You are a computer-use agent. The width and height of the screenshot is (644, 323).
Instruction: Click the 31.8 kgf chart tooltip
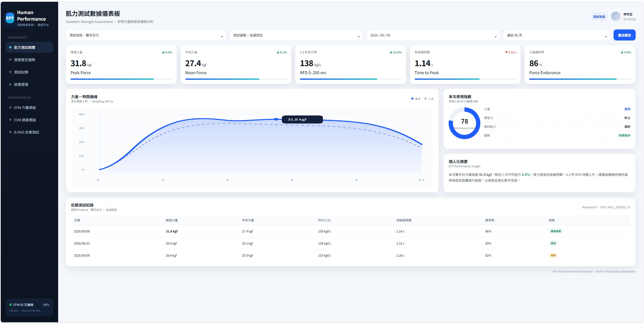coord(302,119)
